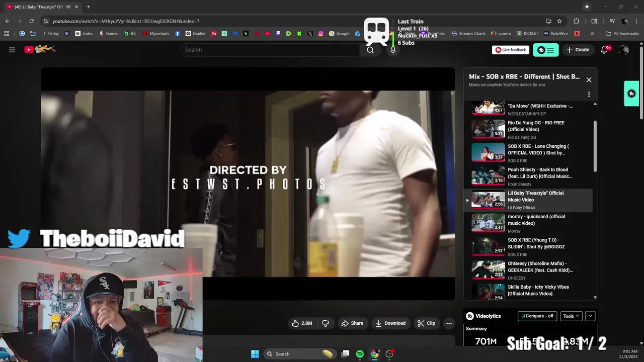The width and height of the screenshot is (644, 362).
Task: Open the Chrome apps grid shortcut
Action: coord(7,34)
